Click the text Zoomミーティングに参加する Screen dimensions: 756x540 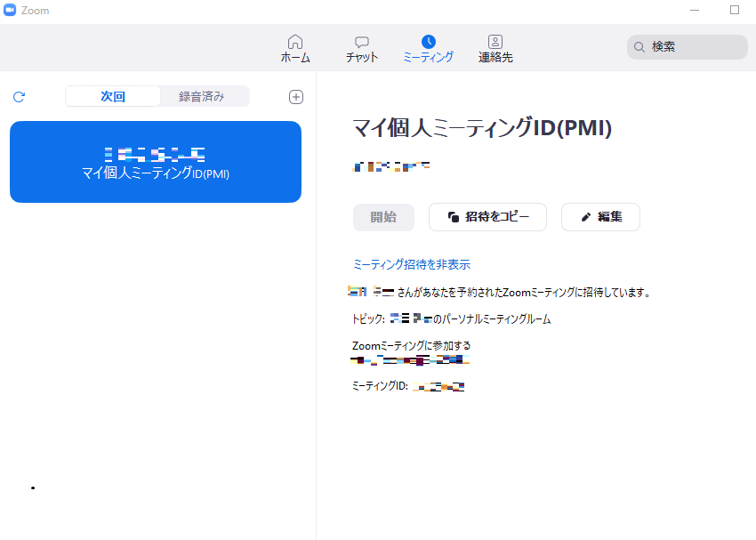click(x=411, y=346)
